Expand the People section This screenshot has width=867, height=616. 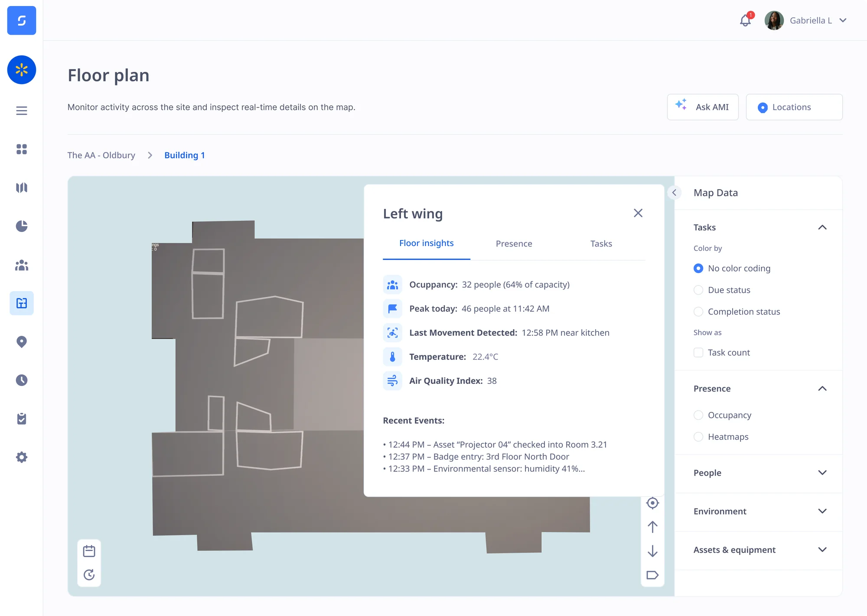tap(822, 473)
